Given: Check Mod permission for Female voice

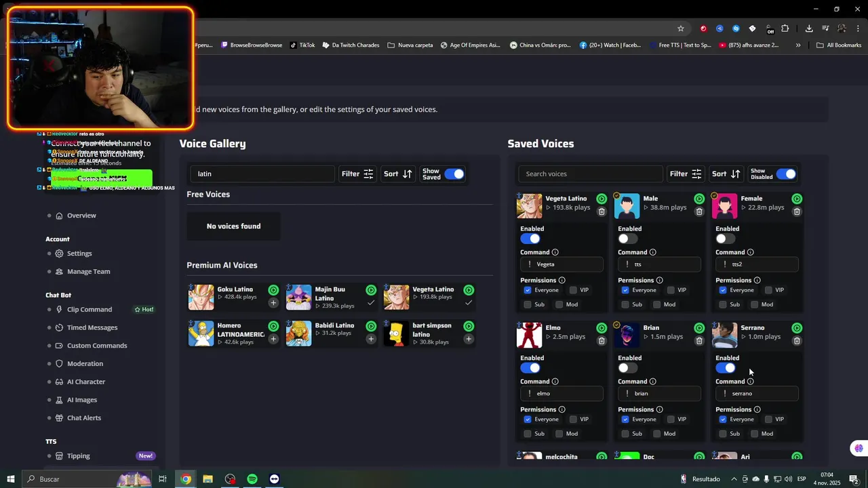Looking at the screenshot, I should click(x=754, y=304).
